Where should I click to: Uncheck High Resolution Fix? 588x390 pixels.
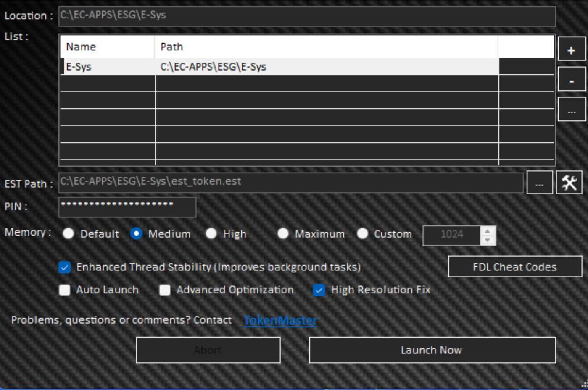coord(319,290)
